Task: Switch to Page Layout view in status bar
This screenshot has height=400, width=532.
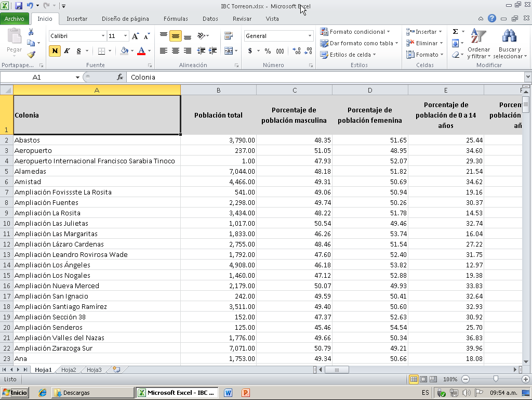Action: pyautogui.click(x=423, y=379)
